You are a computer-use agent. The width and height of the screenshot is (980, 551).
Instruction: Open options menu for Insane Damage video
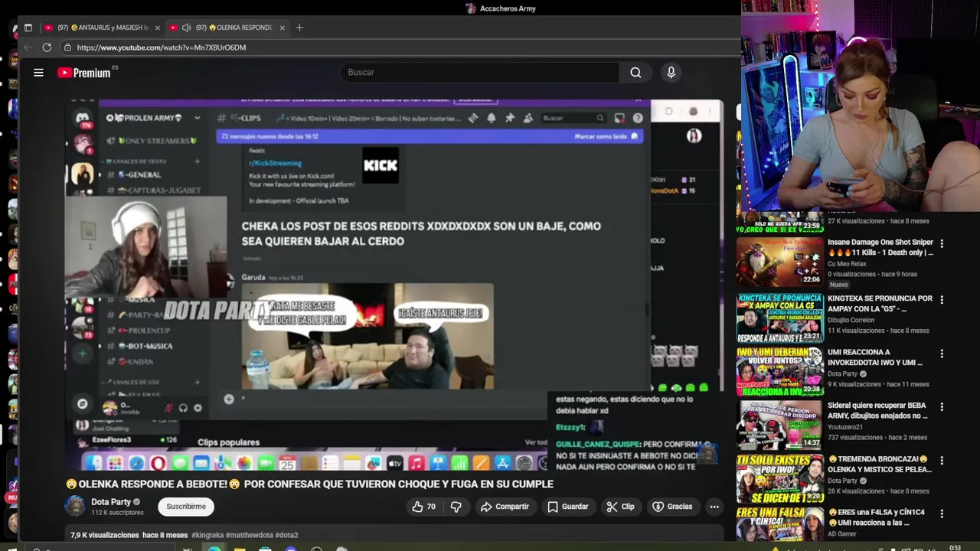pyautogui.click(x=942, y=243)
